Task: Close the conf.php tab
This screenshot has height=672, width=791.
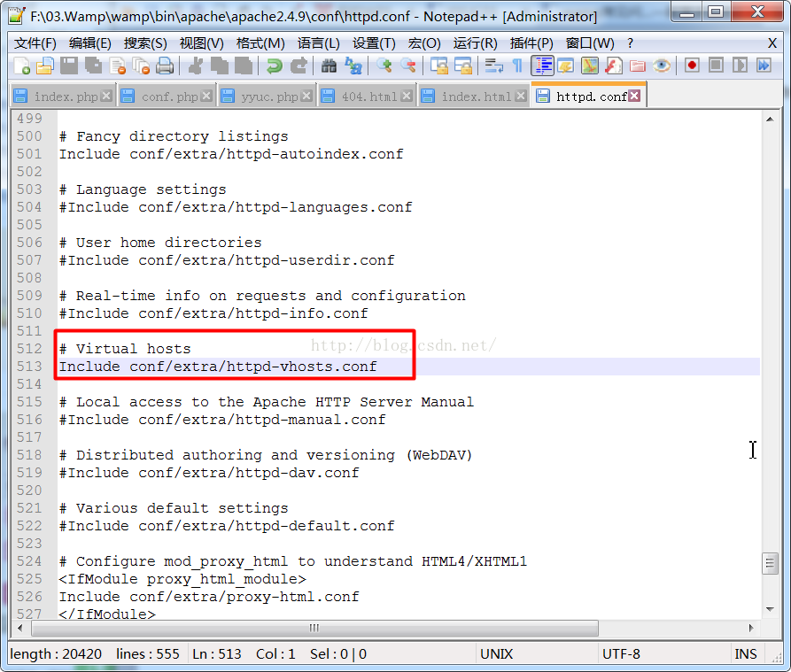Action: coord(206,96)
